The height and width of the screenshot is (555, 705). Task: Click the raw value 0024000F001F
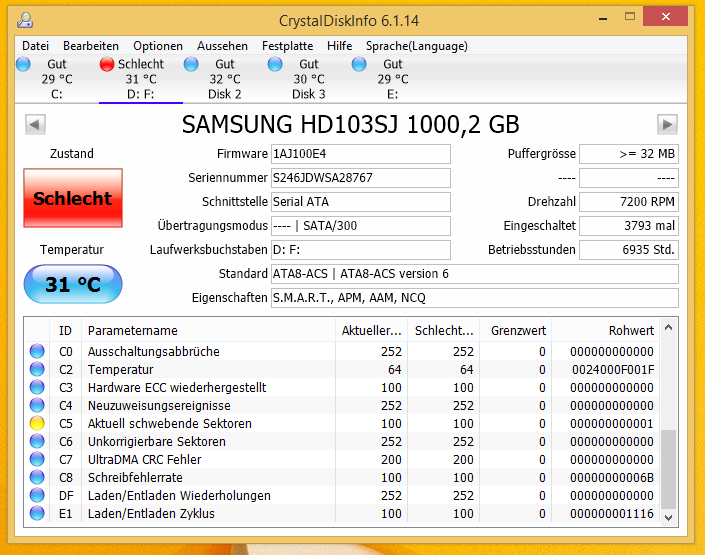point(613,370)
